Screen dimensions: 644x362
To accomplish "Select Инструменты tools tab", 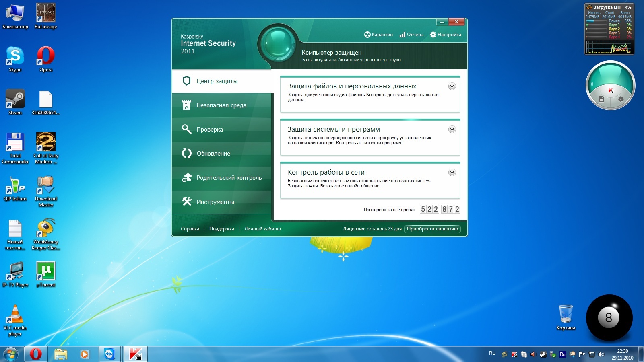I will pyautogui.click(x=222, y=202).
